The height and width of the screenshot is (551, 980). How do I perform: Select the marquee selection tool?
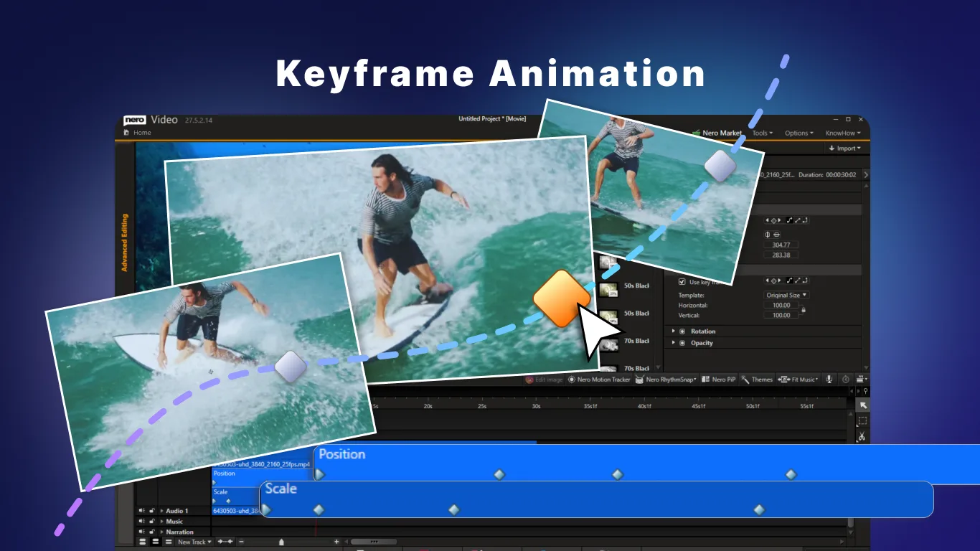863,420
